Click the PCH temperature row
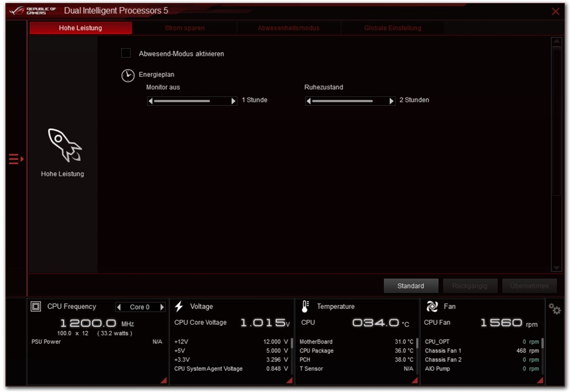 [356, 360]
